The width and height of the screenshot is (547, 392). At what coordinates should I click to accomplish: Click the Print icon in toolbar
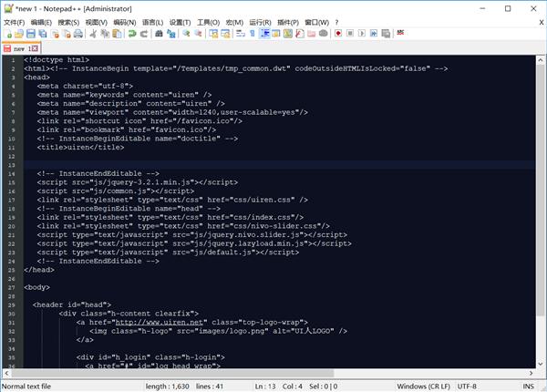click(x=78, y=34)
